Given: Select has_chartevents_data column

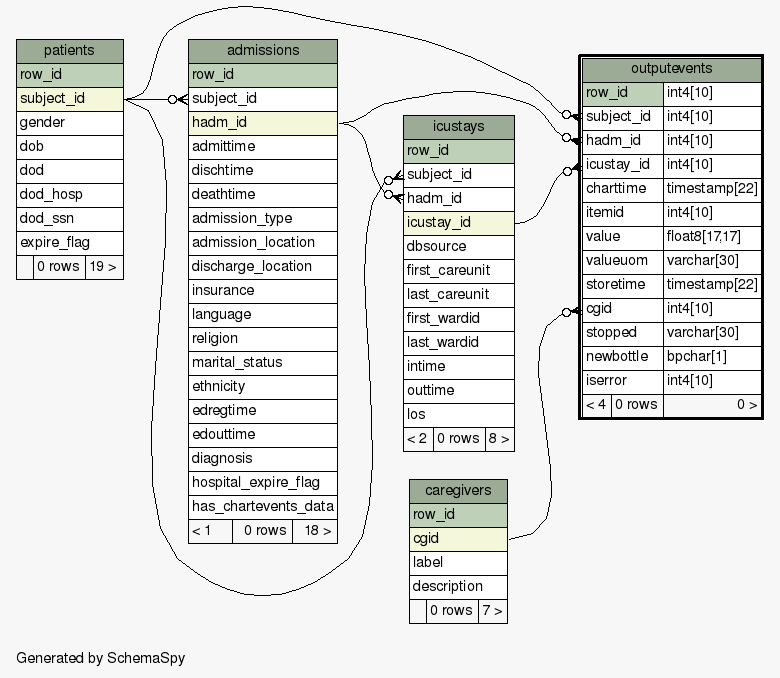Looking at the screenshot, I should coord(263,507).
